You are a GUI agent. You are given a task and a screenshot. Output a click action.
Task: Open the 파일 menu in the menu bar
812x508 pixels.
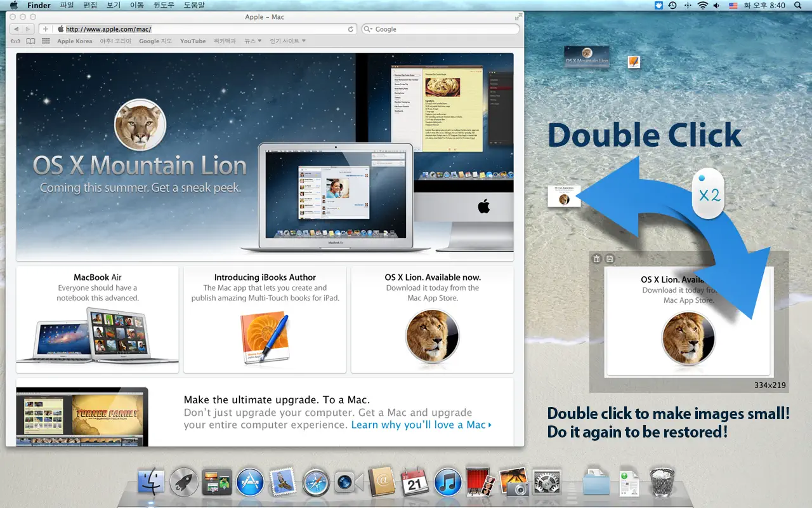[x=67, y=5]
